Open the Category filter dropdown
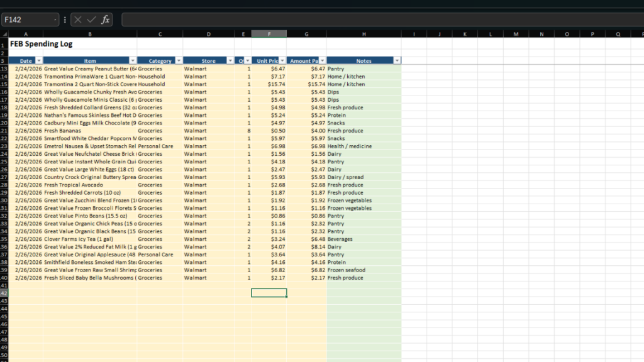The height and width of the screenshot is (362, 644). (x=178, y=60)
